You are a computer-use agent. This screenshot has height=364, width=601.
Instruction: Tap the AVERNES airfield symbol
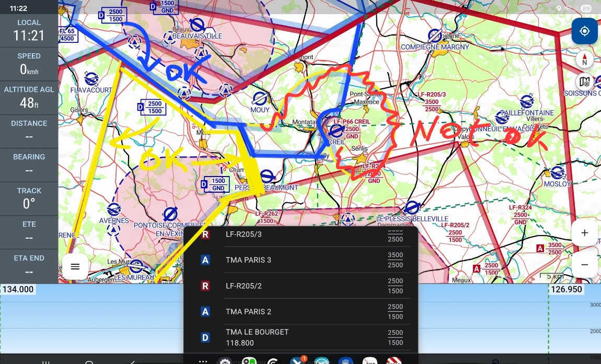pos(113,210)
